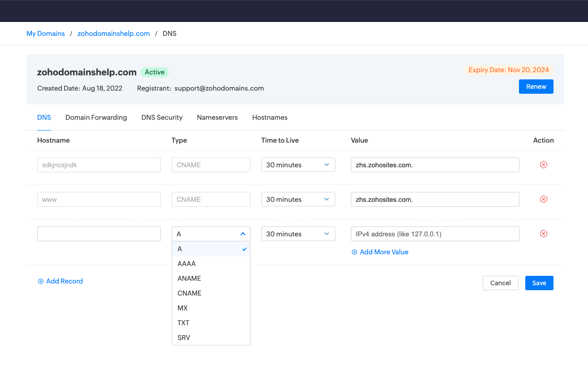Open zohodomainshelp.com breadcrumb link

coord(114,34)
